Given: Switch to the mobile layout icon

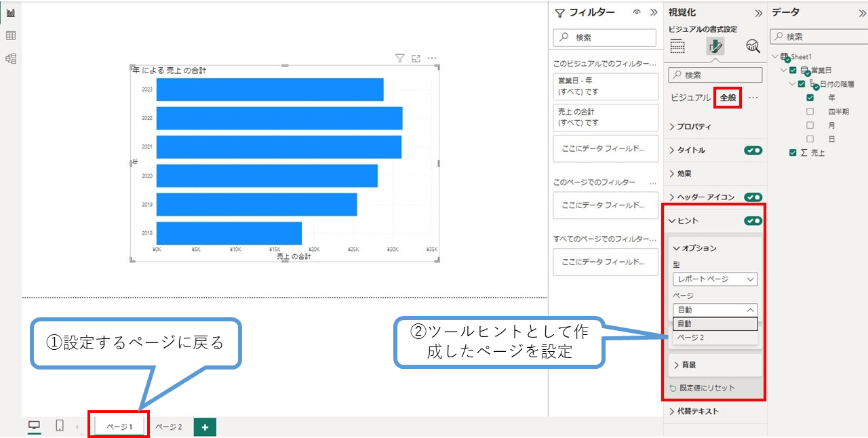Looking at the screenshot, I should click(60, 426).
